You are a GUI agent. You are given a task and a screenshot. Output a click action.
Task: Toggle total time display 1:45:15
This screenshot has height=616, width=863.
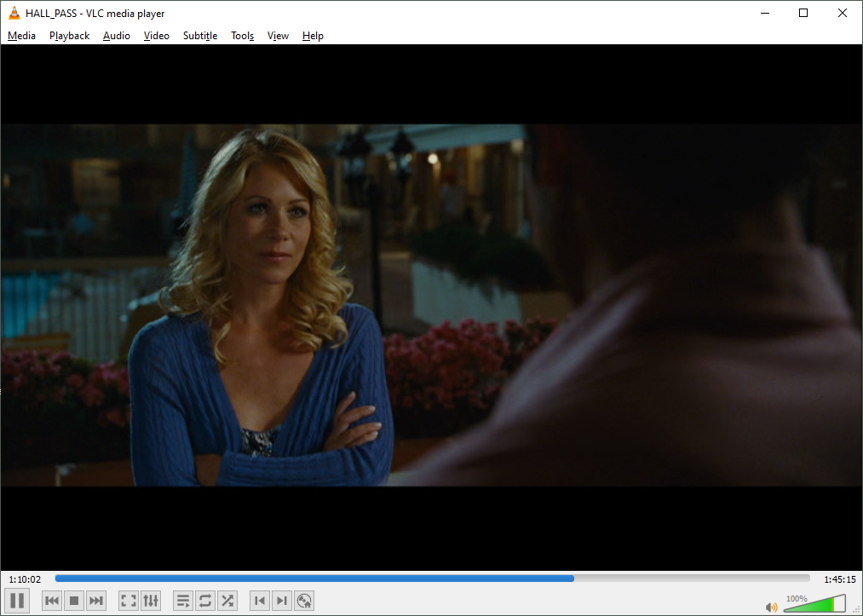[x=840, y=579]
